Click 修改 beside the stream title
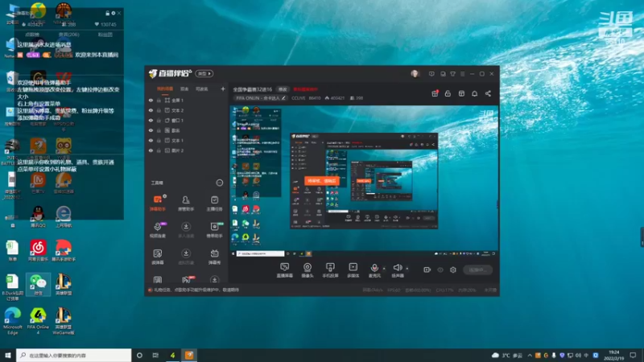 point(283,89)
